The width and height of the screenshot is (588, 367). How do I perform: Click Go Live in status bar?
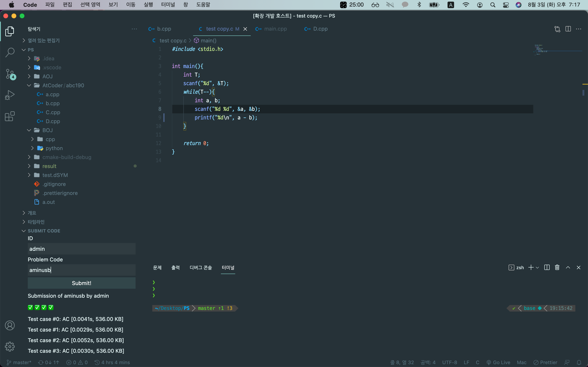pyautogui.click(x=498, y=362)
